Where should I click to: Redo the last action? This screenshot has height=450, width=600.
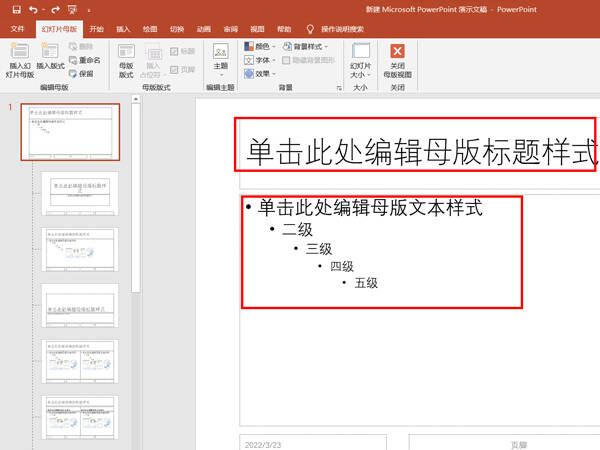(55, 10)
